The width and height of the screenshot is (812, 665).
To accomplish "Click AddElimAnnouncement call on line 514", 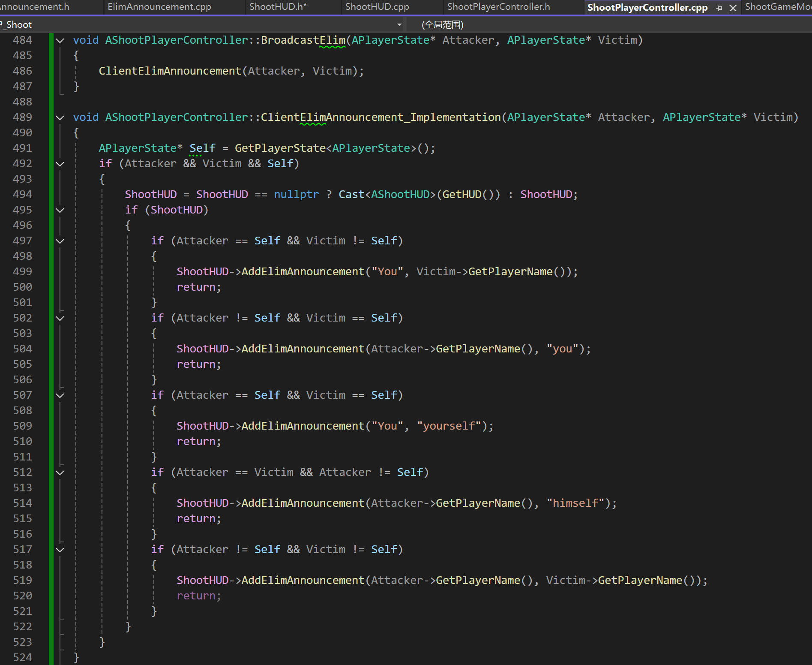I will pos(303,503).
